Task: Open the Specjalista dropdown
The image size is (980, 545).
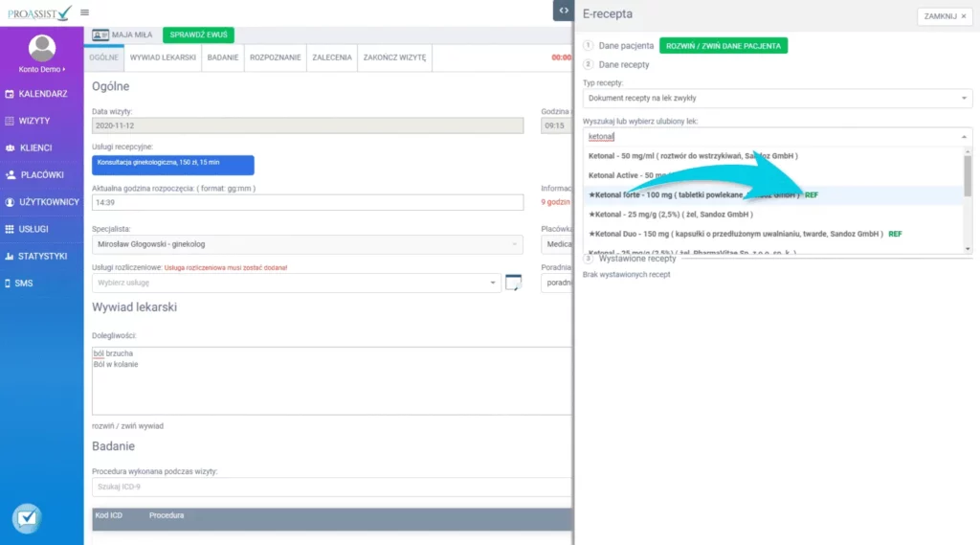Action: [307, 244]
